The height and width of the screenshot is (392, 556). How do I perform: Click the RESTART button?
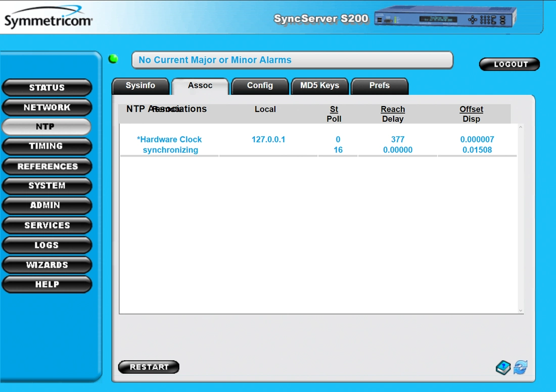149,367
